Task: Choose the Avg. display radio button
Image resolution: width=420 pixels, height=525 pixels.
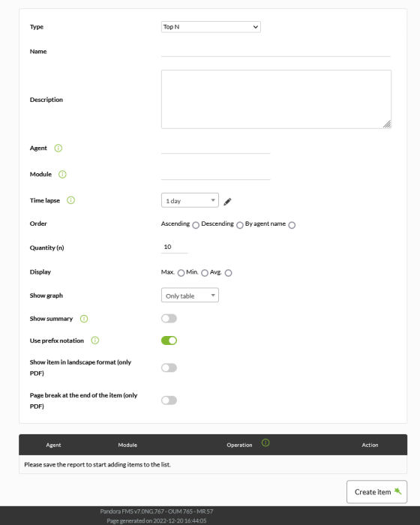Action: pos(229,273)
